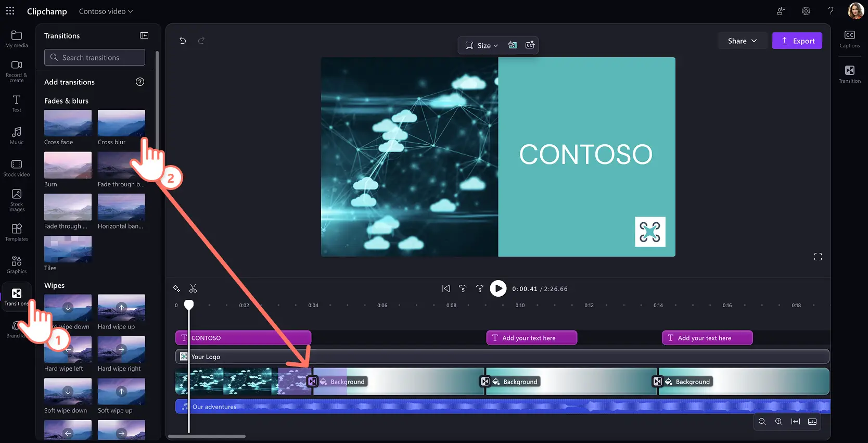Select the cloud network video clip on timeline
868x443 pixels.
(x=243, y=382)
